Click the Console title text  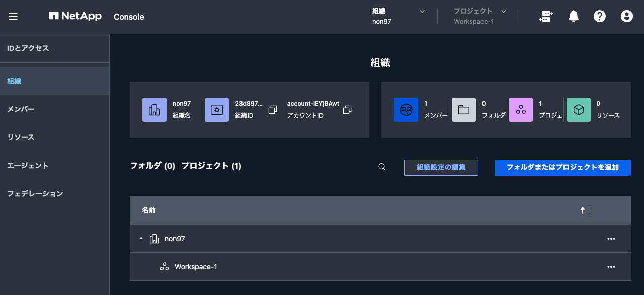click(x=129, y=17)
